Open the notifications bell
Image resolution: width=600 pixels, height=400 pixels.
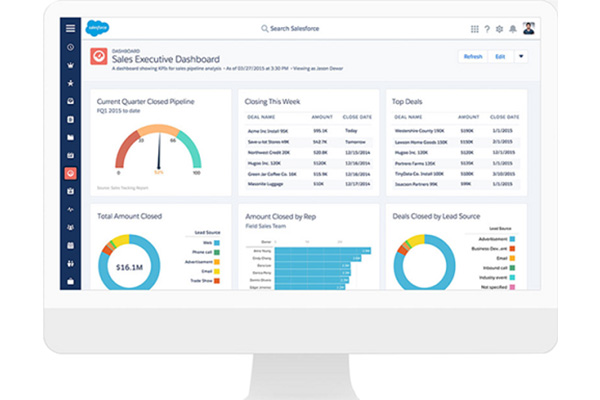click(512, 29)
